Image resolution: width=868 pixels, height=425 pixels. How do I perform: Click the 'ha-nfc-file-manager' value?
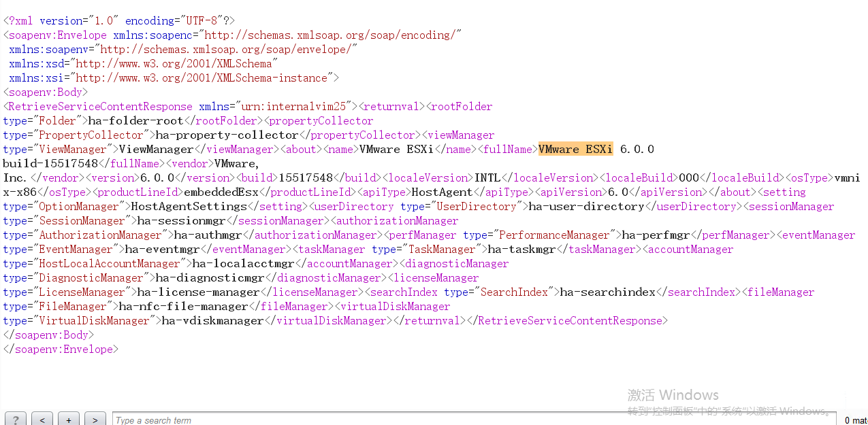(184, 306)
